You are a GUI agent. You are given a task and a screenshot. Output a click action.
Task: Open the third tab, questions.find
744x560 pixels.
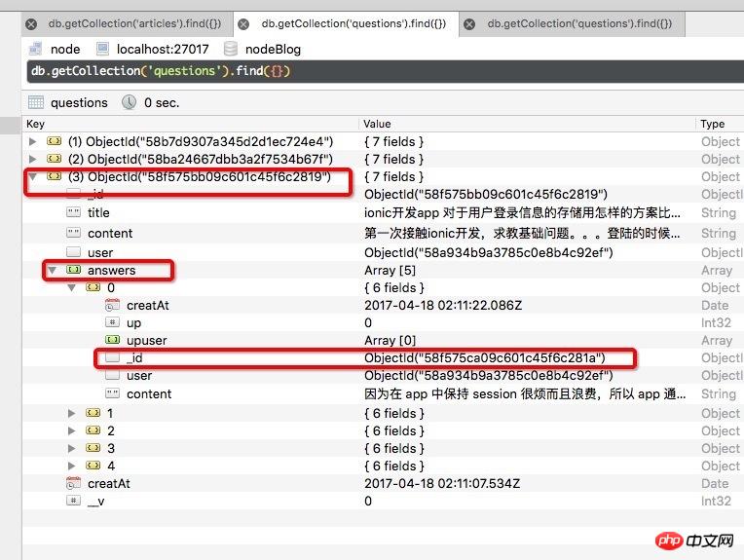[x=579, y=23]
